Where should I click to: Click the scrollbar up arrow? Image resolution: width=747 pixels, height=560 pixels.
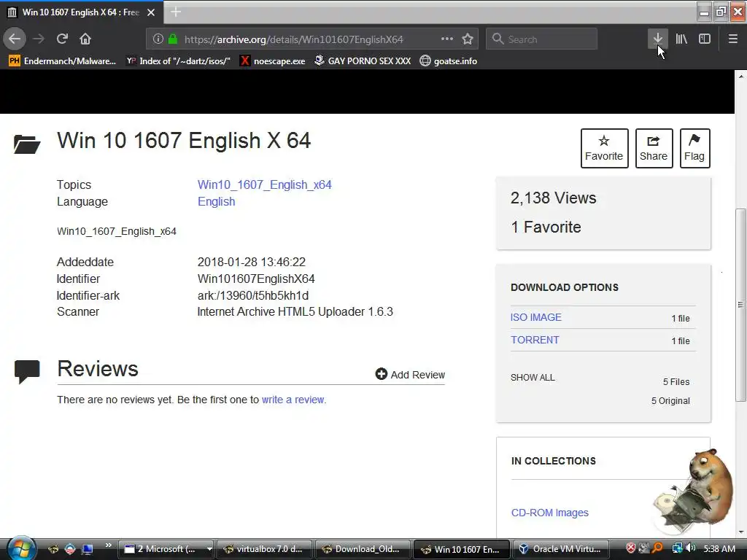(741, 76)
